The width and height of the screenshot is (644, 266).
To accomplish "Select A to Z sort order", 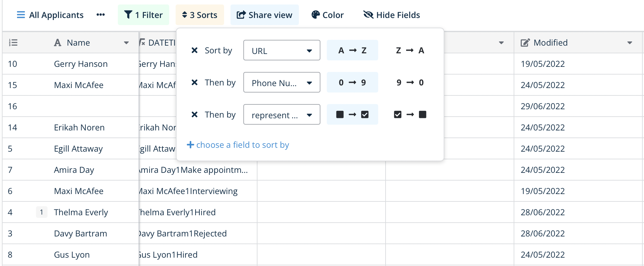I will [x=352, y=50].
